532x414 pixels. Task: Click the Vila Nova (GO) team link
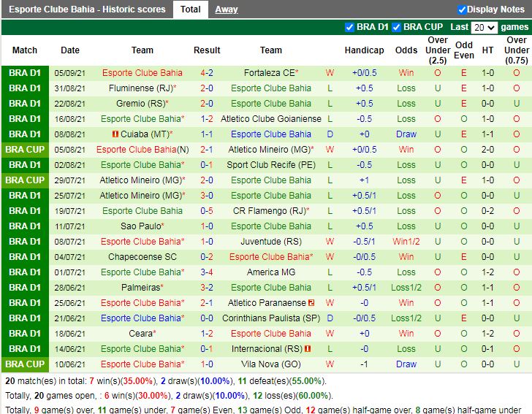270,364
